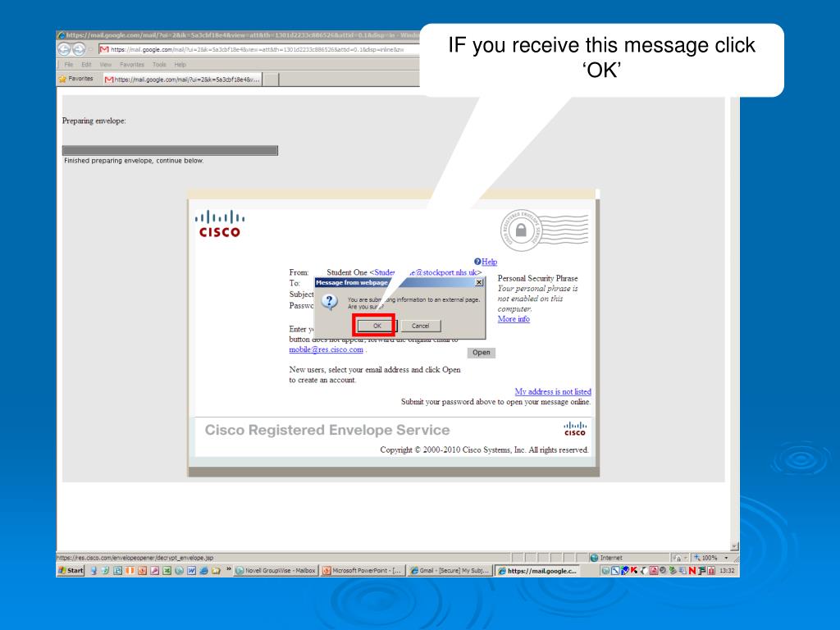Launch Excel from Quick Launch bar
Screen dimensions: 840x630
coord(167,571)
